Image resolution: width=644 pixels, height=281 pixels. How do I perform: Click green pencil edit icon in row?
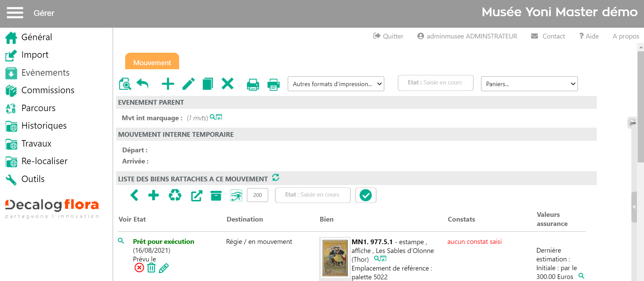164,268
